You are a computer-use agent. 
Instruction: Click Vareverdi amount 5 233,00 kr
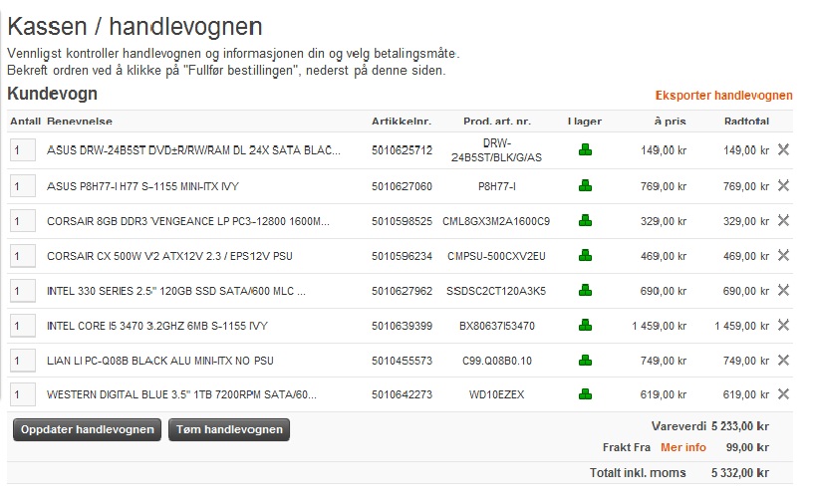pos(740,426)
